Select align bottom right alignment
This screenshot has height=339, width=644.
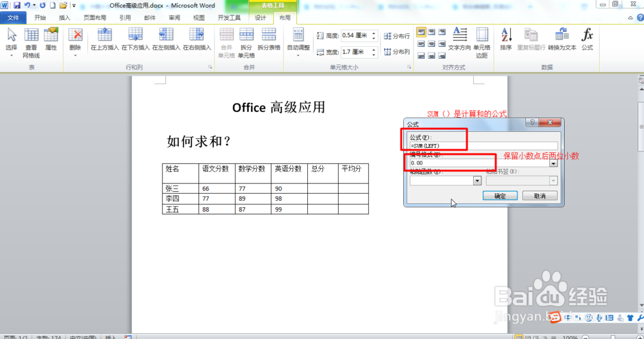[442, 55]
